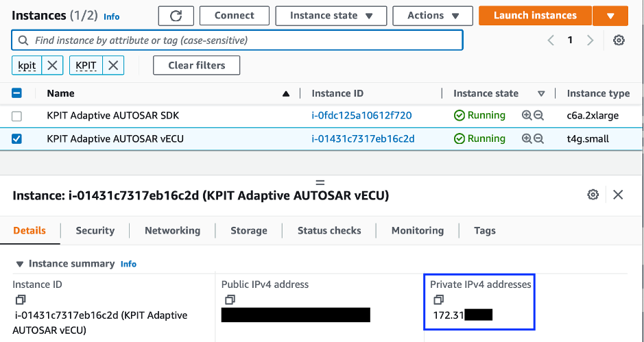Collapse the Instance summary section
Image resolution: width=644 pixels, height=342 pixels.
pos(19,264)
